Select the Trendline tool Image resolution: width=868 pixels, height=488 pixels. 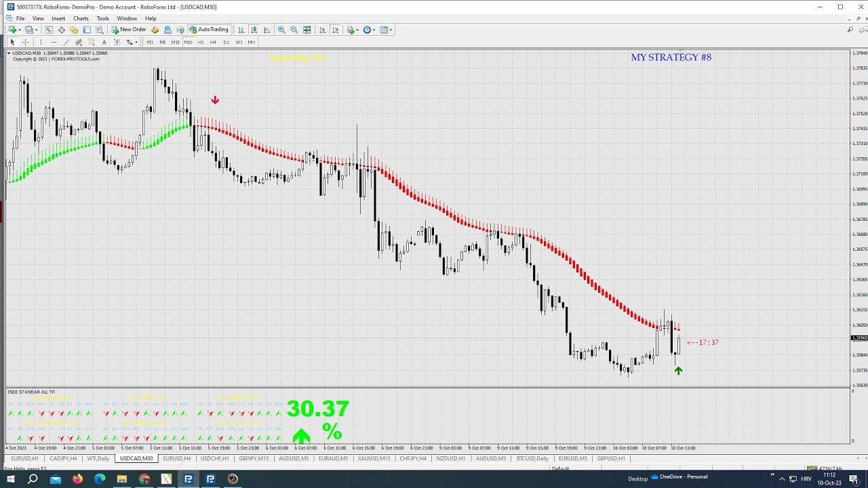(66, 42)
